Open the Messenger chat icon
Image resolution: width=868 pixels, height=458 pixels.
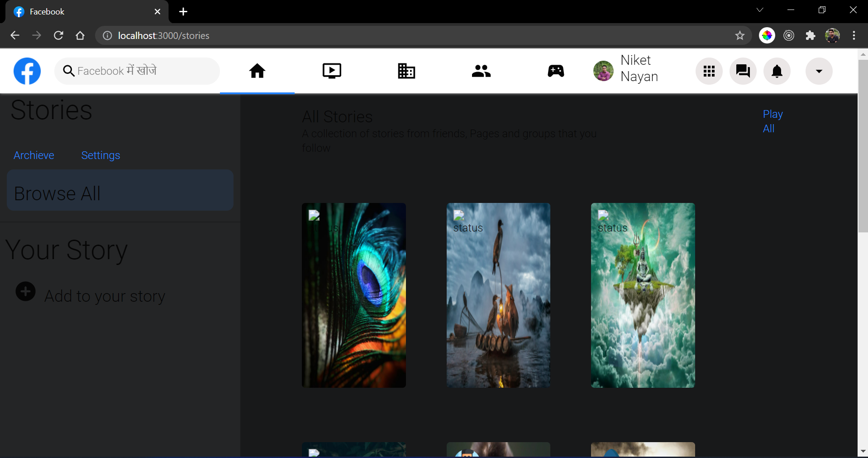tap(743, 71)
